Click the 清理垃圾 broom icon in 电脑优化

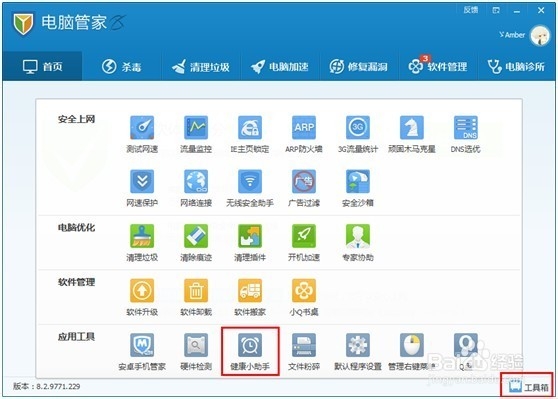pyautogui.click(x=142, y=236)
